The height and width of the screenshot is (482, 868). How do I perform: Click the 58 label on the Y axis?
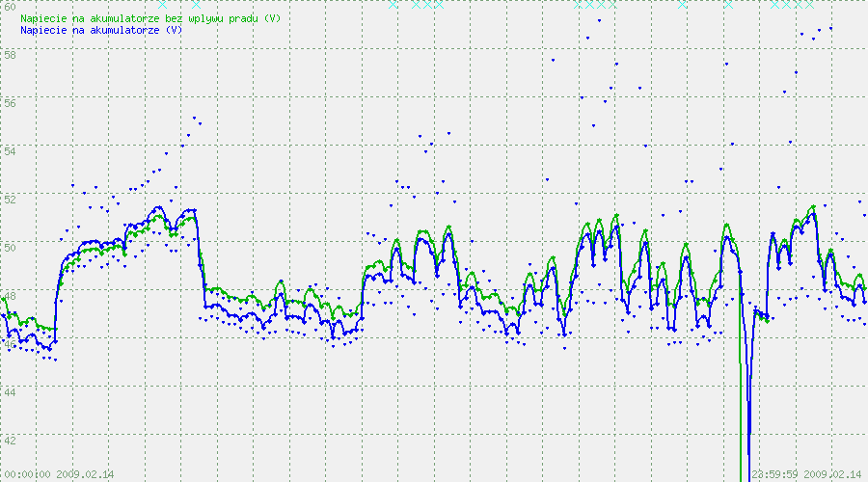tap(11, 54)
